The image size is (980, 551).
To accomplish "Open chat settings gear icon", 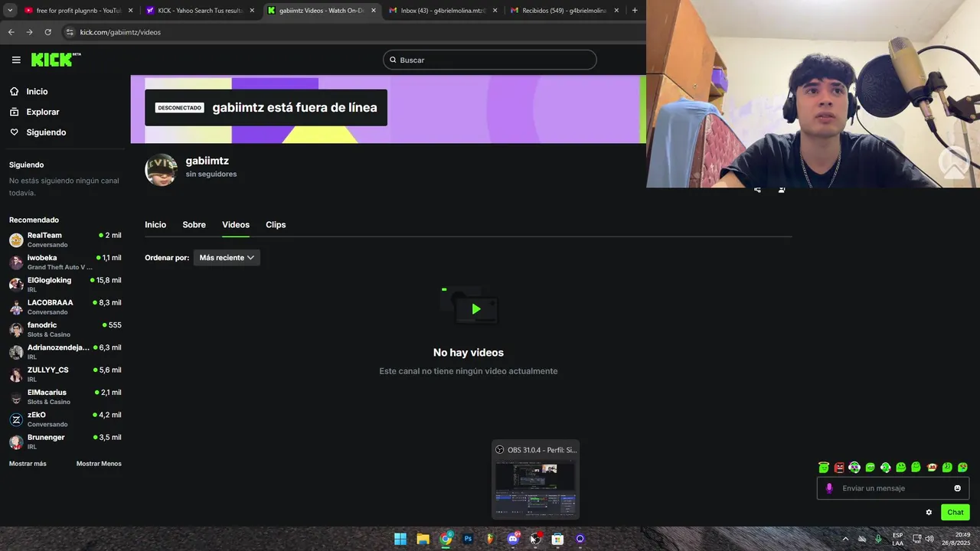I will point(929,513).
